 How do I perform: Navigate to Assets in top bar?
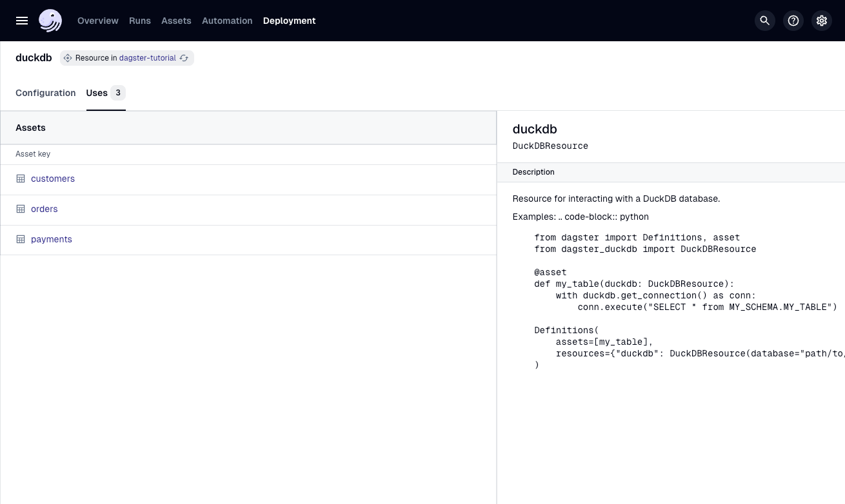[176, 21]
